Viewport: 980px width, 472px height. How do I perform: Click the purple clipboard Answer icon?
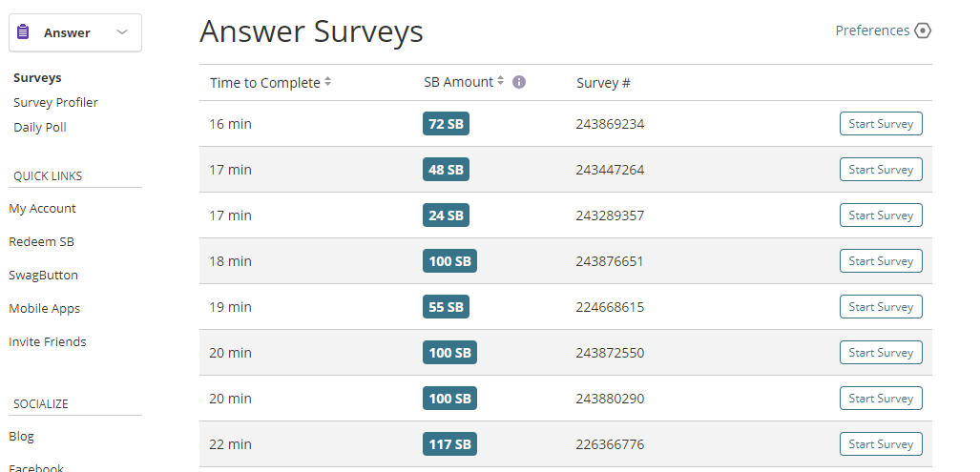pos(24,32)
